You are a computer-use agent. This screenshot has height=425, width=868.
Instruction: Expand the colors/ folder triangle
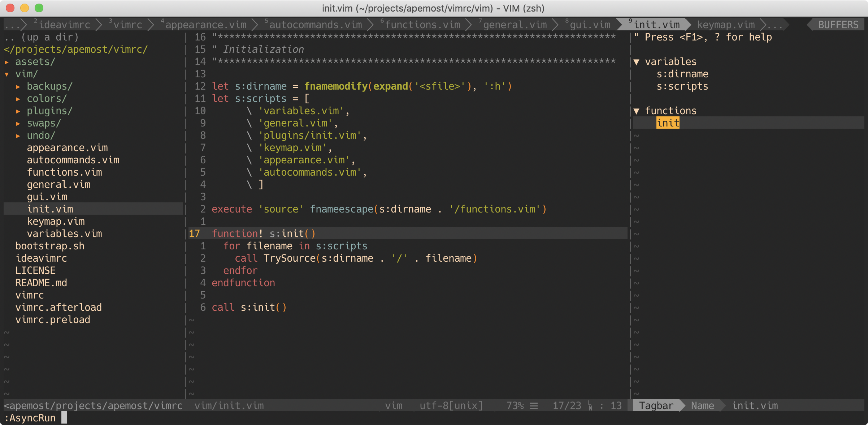[x=18, y=99]
